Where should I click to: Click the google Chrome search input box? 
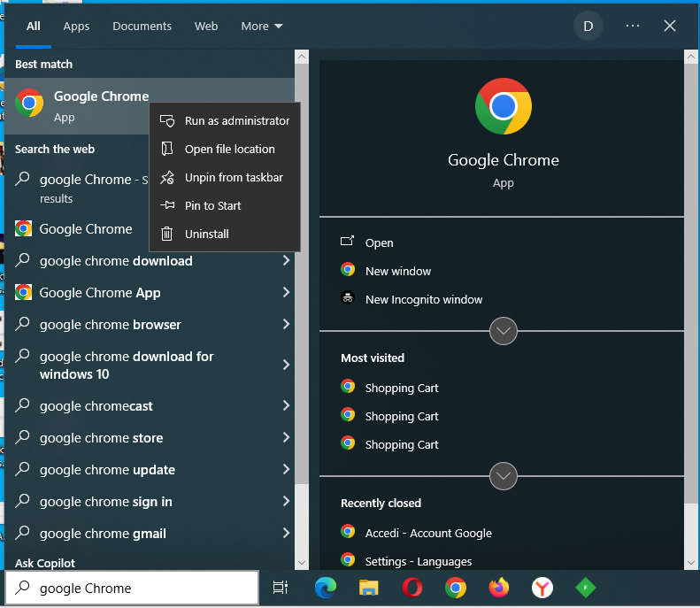[132, 588]
